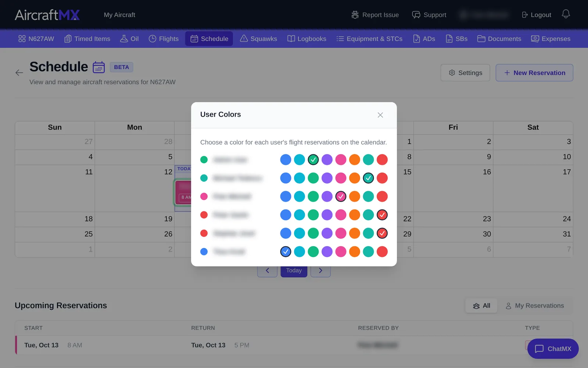Image resolution: width=588 pixels, height=368 pixels.
Task: Show All upcoming reservations
Action: click(481, 306)
